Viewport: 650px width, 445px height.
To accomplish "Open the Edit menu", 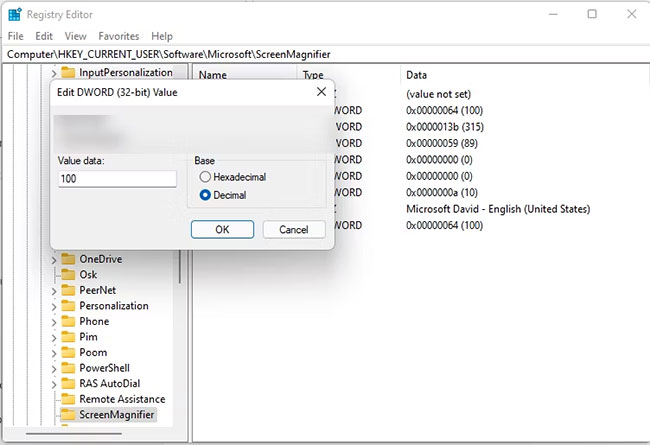I will coord(44,36).
